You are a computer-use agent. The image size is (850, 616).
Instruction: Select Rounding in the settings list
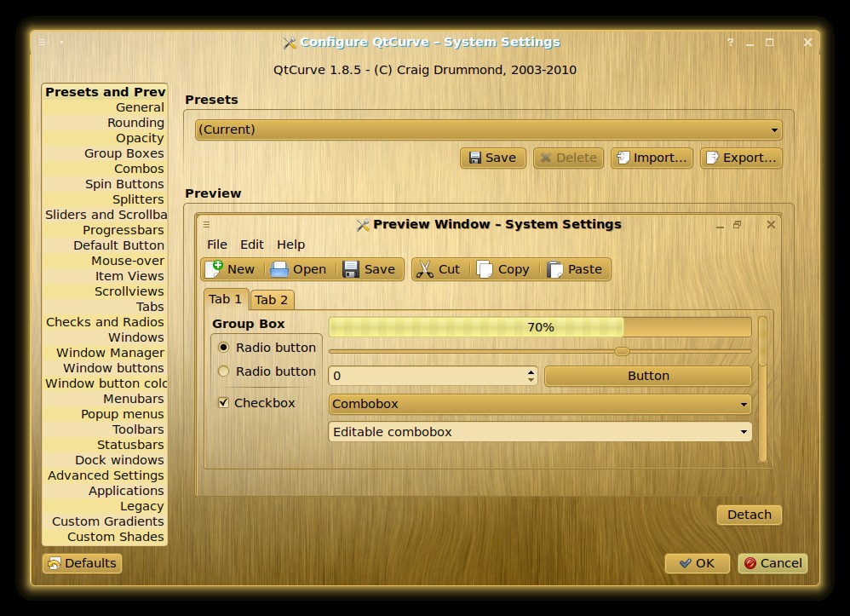point(104,123)
